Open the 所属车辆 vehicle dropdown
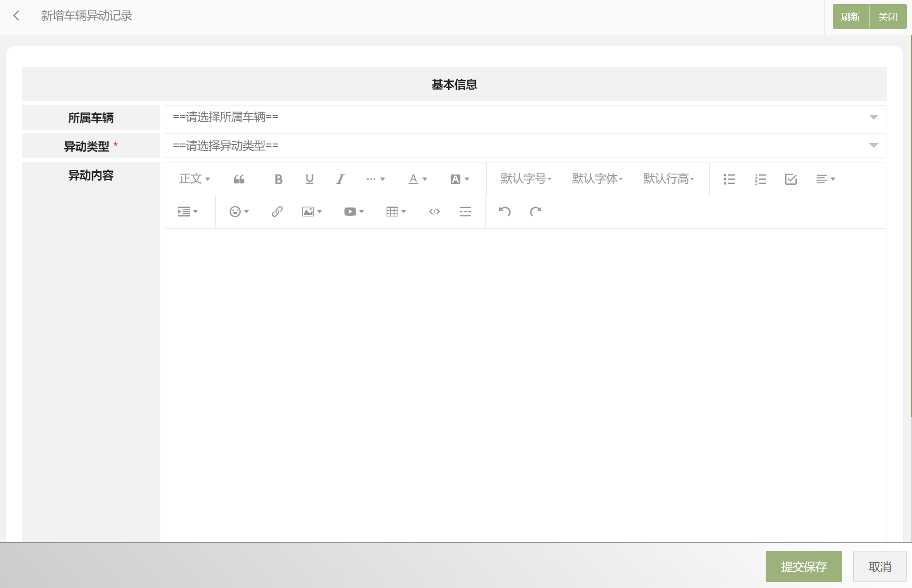The width and height of the screenshot is (912, 588). [525, 117]
